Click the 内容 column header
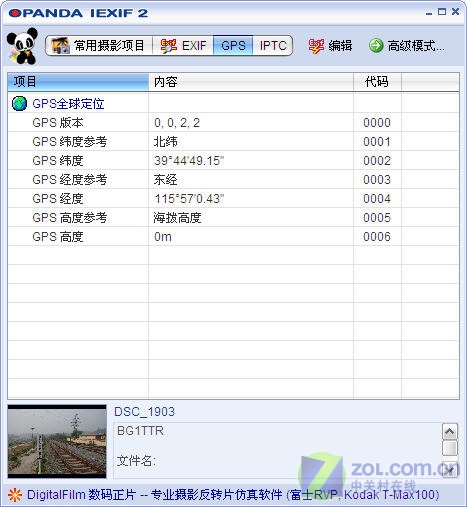 [x=251, y=82]
